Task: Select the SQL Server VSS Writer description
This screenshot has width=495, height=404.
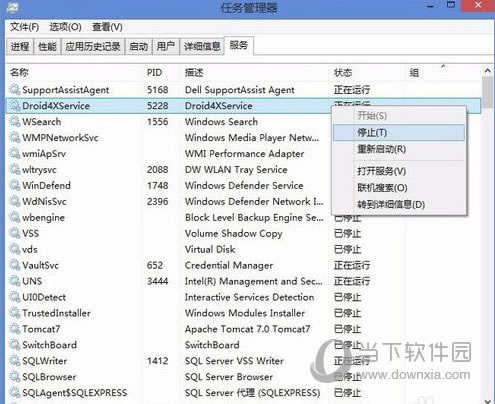Action: coord(234,361)
